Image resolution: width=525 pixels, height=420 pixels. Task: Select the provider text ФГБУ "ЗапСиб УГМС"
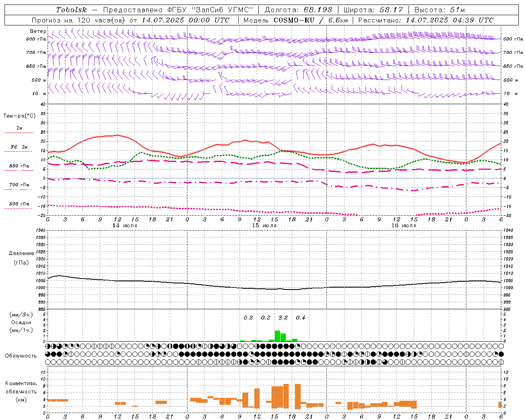coord(210,10)
